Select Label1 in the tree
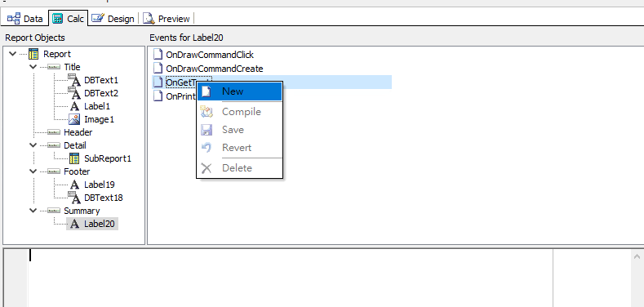 (97, 106)
